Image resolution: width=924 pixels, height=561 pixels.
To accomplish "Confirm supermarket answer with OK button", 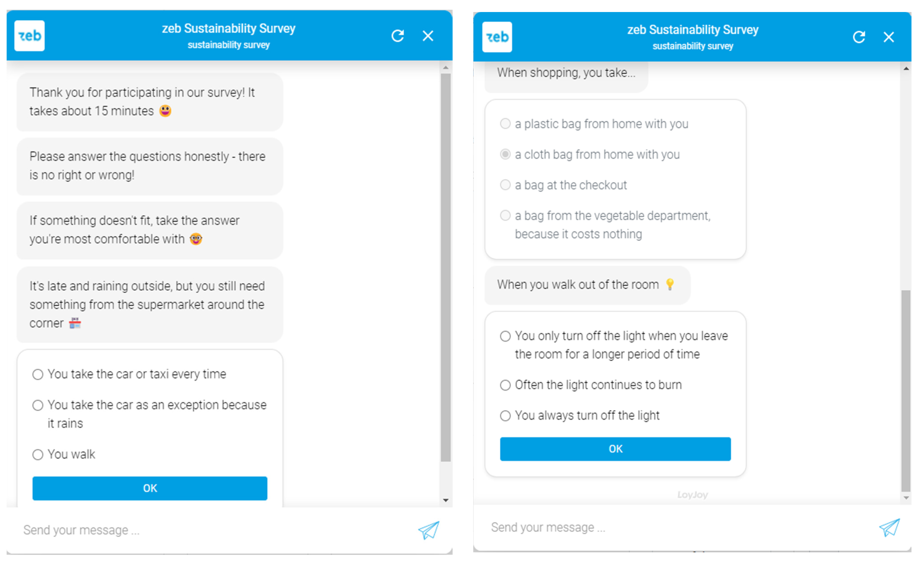I will pos(150,488).
